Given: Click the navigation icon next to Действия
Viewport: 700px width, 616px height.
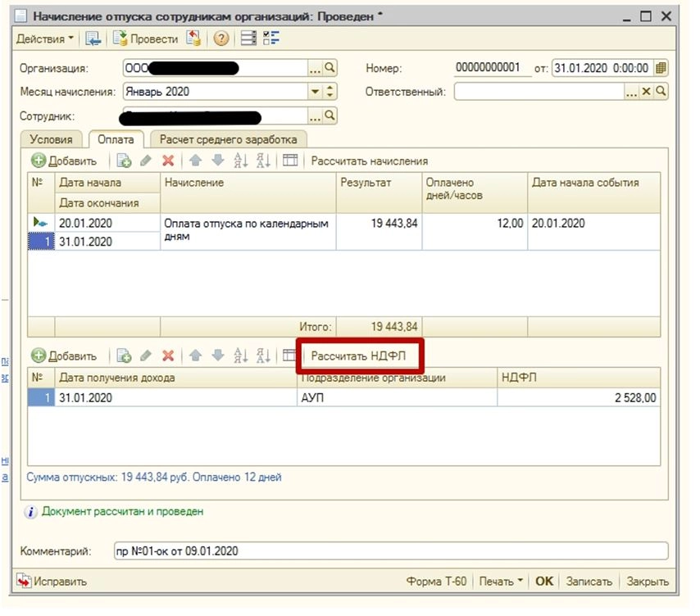Looking at the screenshot, I should (93, 38).
